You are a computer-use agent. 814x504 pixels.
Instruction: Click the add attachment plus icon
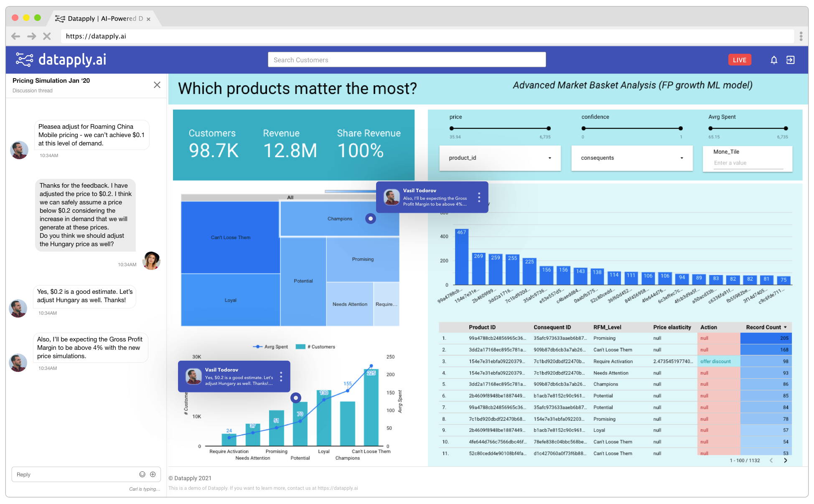click(x=153, y=474)
